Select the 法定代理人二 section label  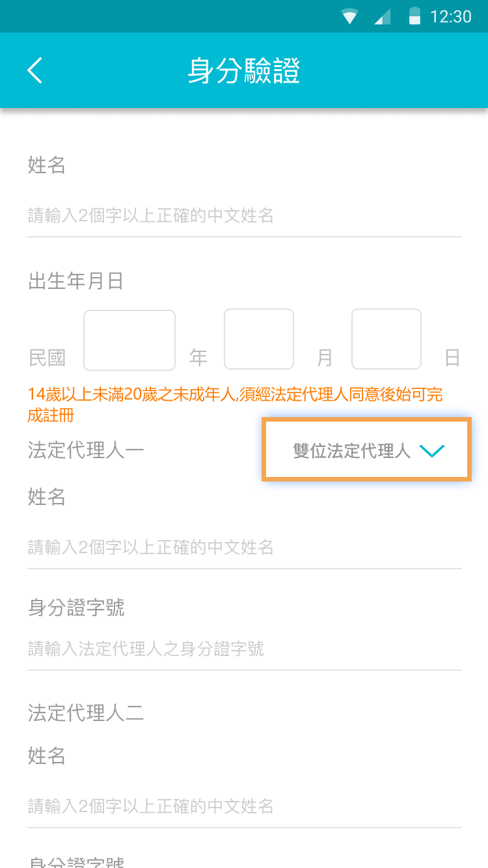86,713
